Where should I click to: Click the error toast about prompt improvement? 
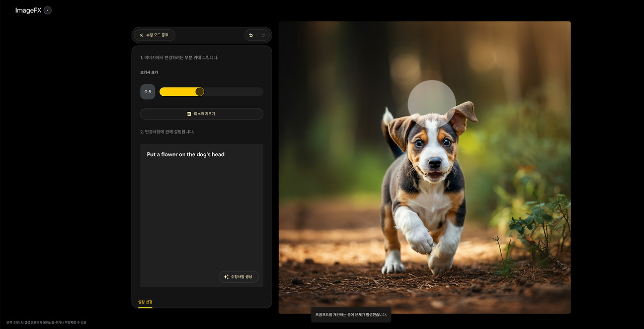(351, 314)
